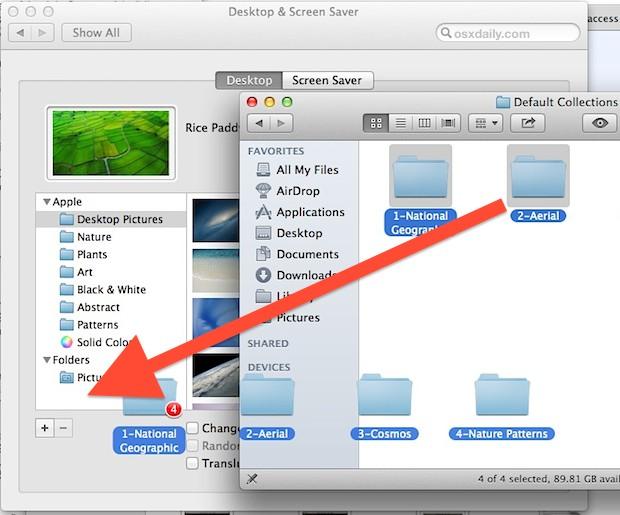The image size is (620, 515).
Task: Close the Finder window
Action: coord(252,102)
